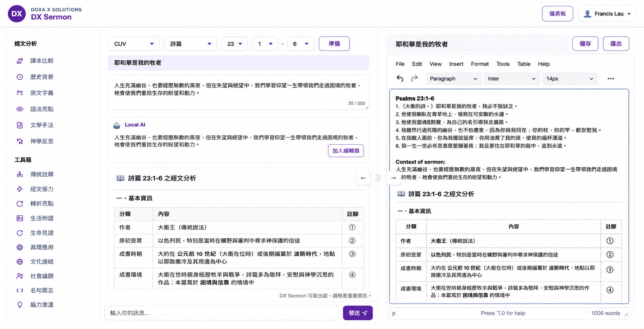Select 文化連結 cultural connection tool
This screenshot has height=329, width=644.
point(35,262)
